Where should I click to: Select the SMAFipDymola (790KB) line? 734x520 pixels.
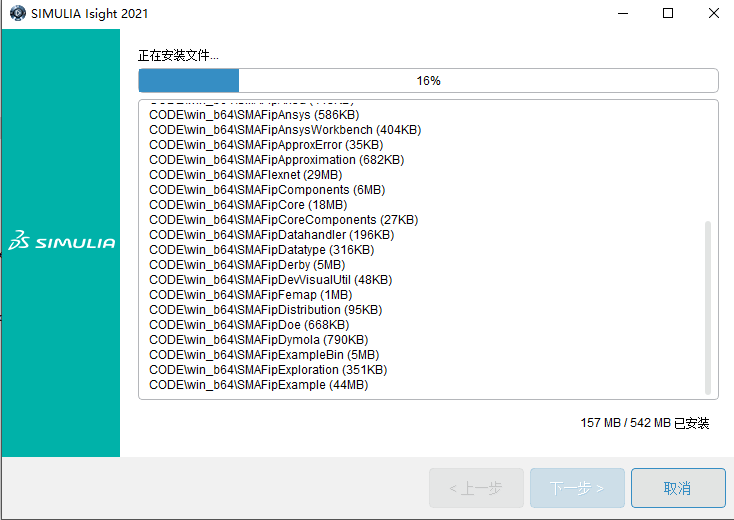258,340
